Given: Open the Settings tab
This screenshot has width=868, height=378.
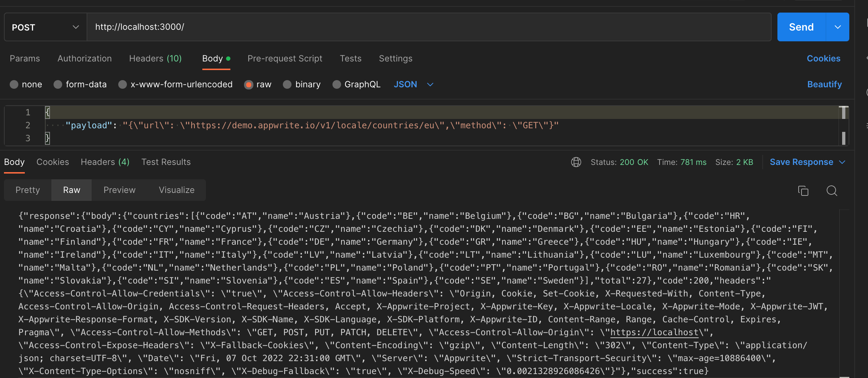Looking at the screenshot, I should [x=396, y=59].
